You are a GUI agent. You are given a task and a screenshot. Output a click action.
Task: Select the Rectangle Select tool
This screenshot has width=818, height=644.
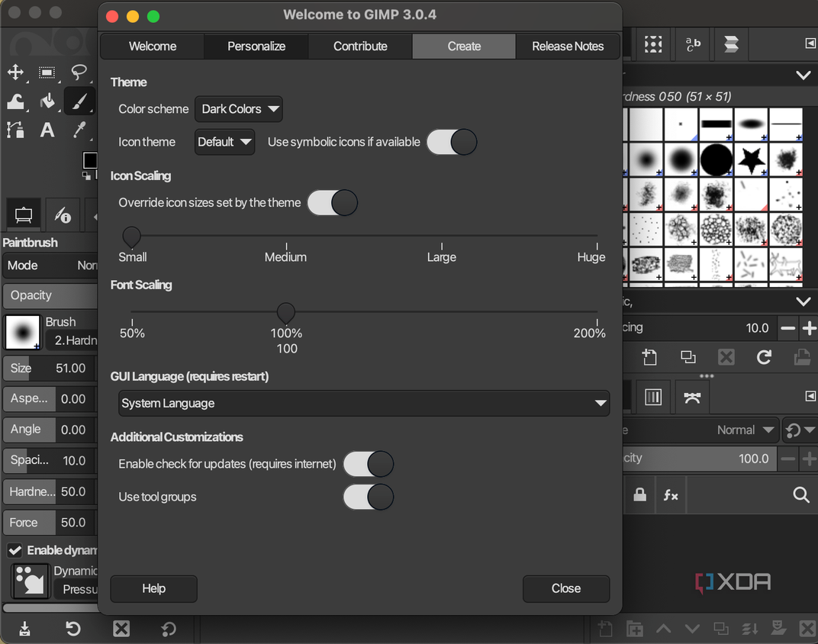(x=47, y=72)
